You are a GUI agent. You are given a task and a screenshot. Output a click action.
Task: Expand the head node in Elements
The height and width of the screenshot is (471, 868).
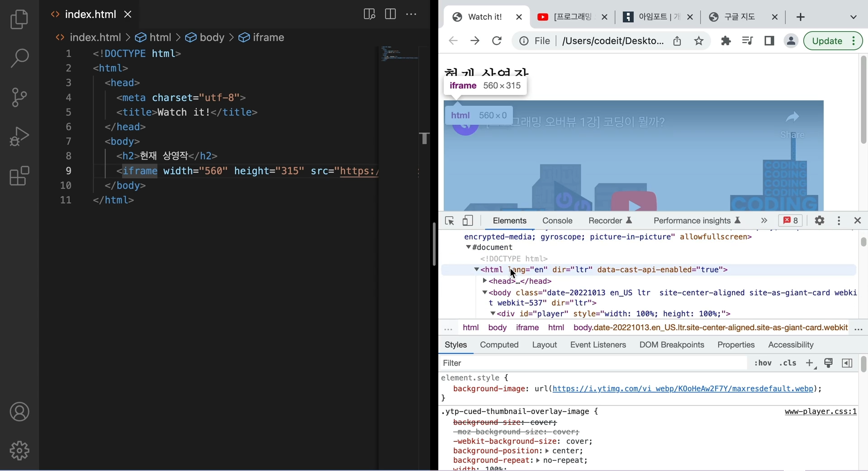(x=485, y=281)
